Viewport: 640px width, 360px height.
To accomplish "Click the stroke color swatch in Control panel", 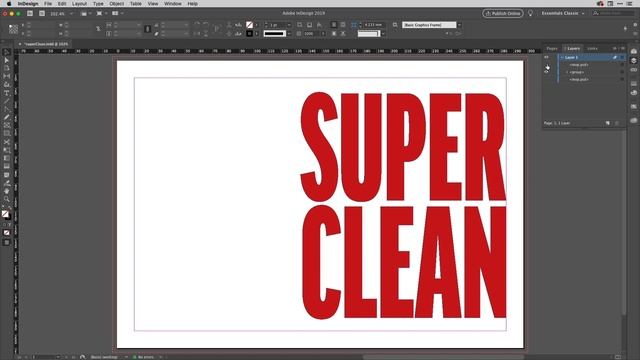I will (249, 33).
